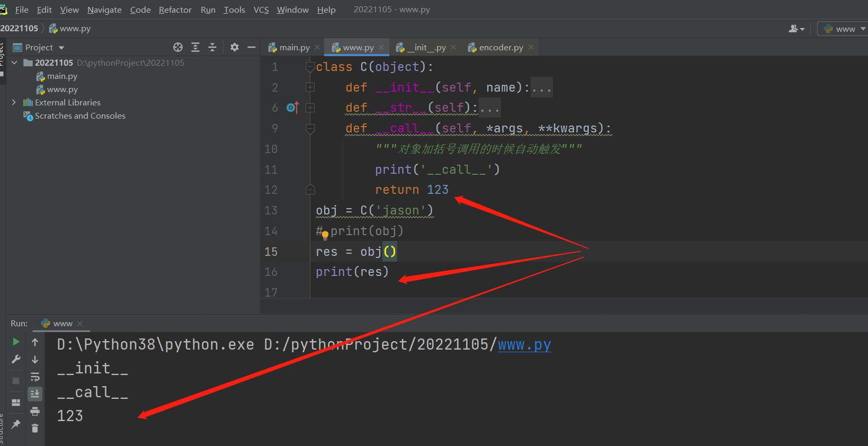Collapse all items in Project panel
The height and width of the screenshot is (446, 868).
pos(212,47)
